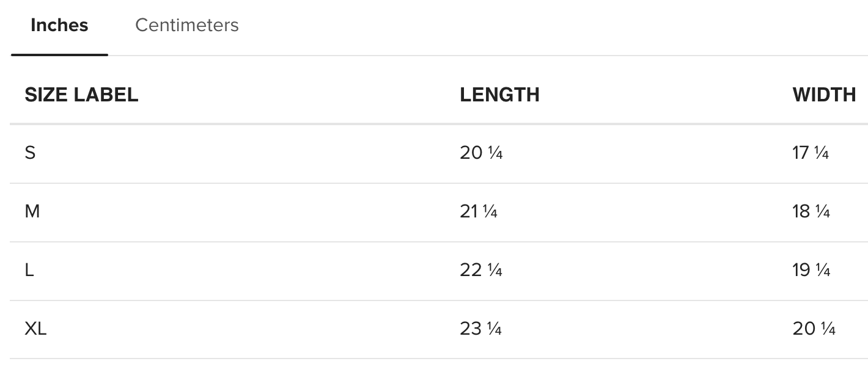Viewport: 868px width, 375px height.
Task: Select the XL size label cell
Action: pyautogui.click(x=35, y=329)
